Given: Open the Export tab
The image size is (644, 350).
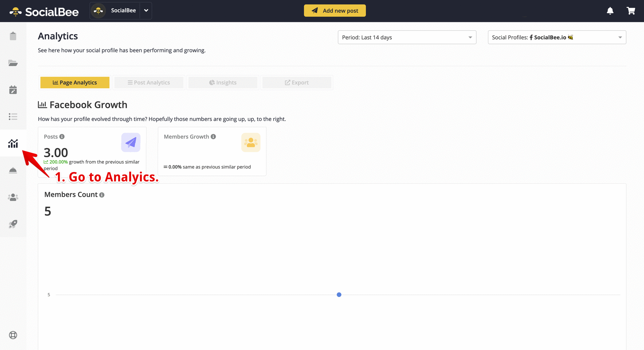Looking at the screenshot, I should tap(297, 83).
